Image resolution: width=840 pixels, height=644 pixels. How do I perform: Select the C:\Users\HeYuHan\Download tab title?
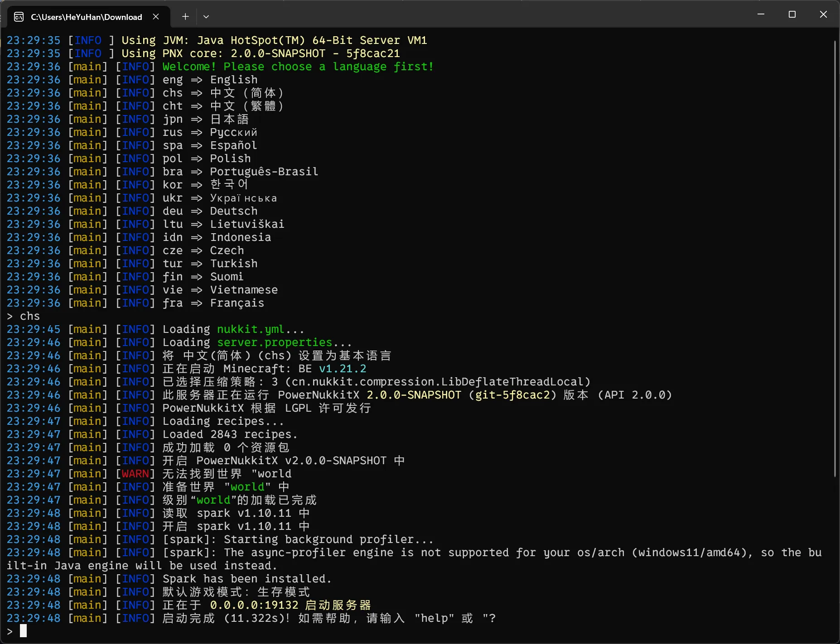pyautogui.click(x=86, y=17)
